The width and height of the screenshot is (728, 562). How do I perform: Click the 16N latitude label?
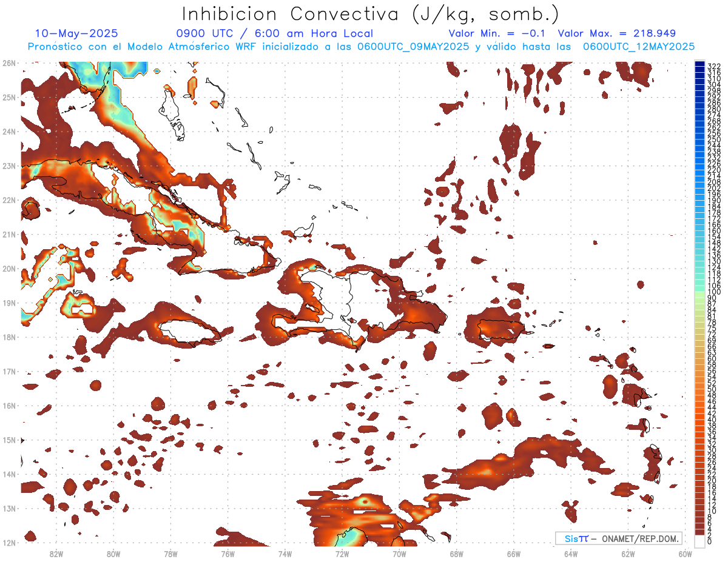pos(9,406)
